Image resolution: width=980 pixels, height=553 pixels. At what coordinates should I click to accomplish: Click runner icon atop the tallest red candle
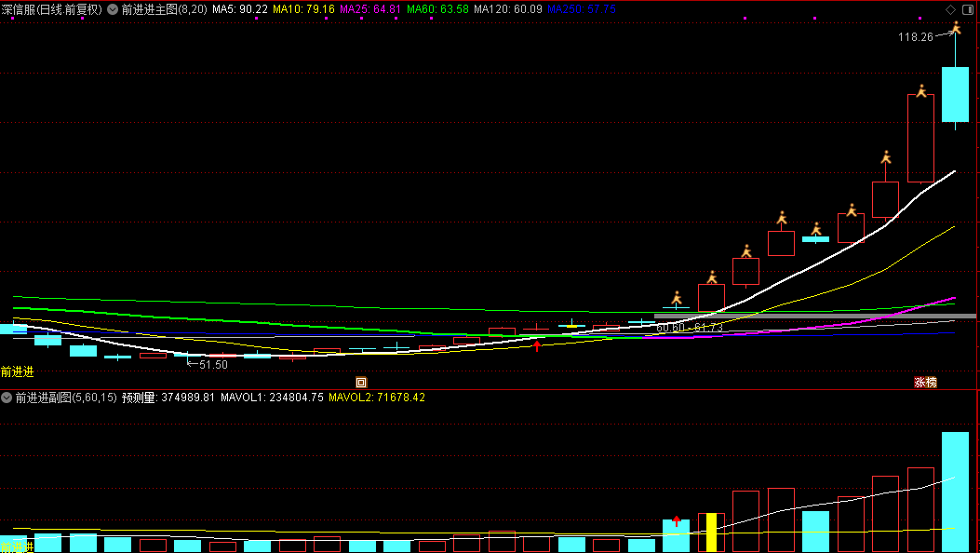[x=921, y=91]
